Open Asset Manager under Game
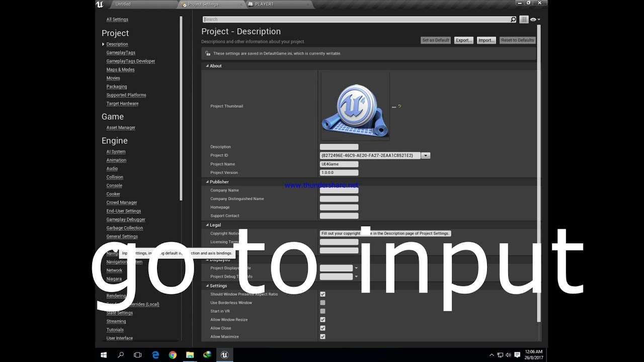This screenshot has height=362, width=644. coord(121,128)
